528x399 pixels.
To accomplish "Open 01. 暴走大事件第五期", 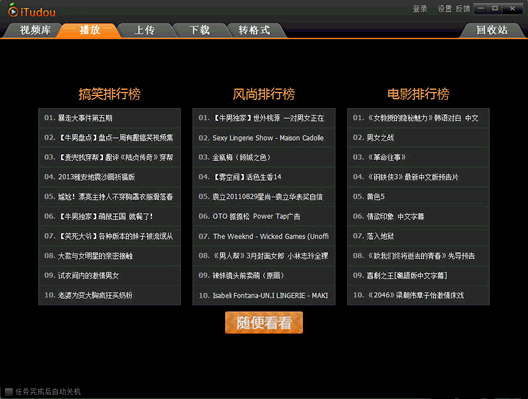I will tap(109, 118).
